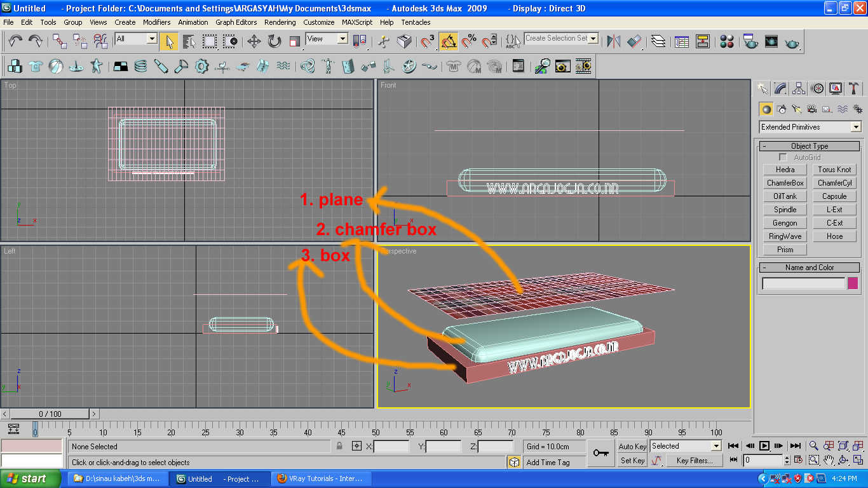Open the Graph Editors menu

[x=236, y=22]
